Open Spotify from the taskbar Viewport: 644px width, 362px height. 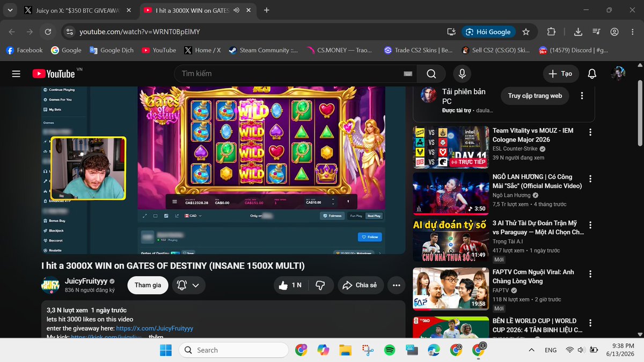click(390, 350)
